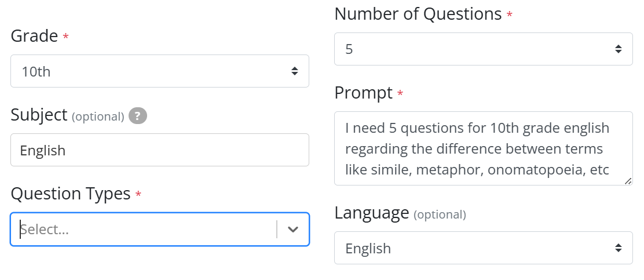Image resolution: width=644 pixels, height=280 pixels.
Task: Click the Prompt text area resize handle
Action: [x=628, y=181]
